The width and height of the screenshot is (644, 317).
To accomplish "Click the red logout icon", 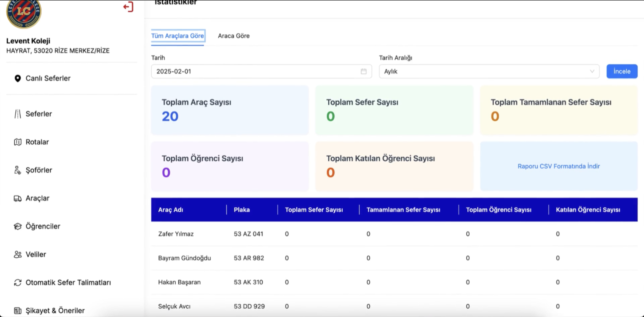I will pyautogui.click(x=129, y=7).
